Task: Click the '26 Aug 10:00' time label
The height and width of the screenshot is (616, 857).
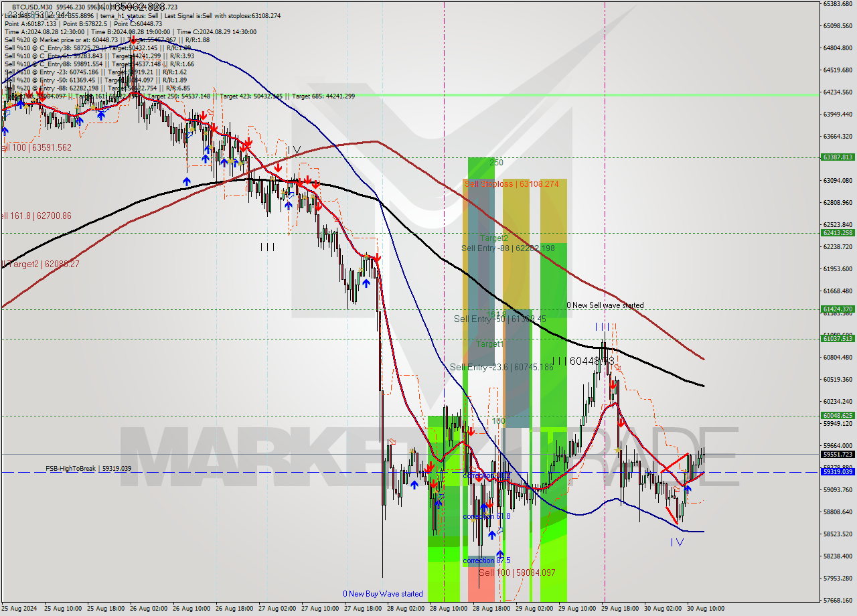Action: [x=190, y=609]
